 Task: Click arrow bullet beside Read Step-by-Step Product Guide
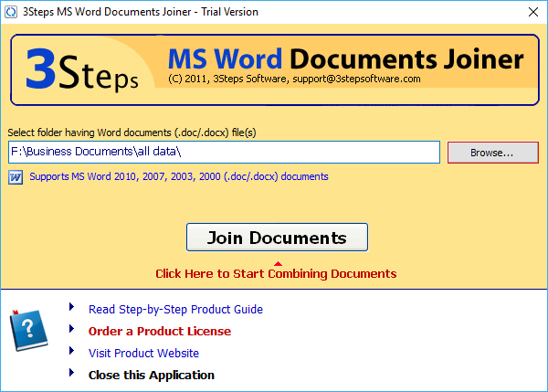pyautogui.click(x=71, y=307)
